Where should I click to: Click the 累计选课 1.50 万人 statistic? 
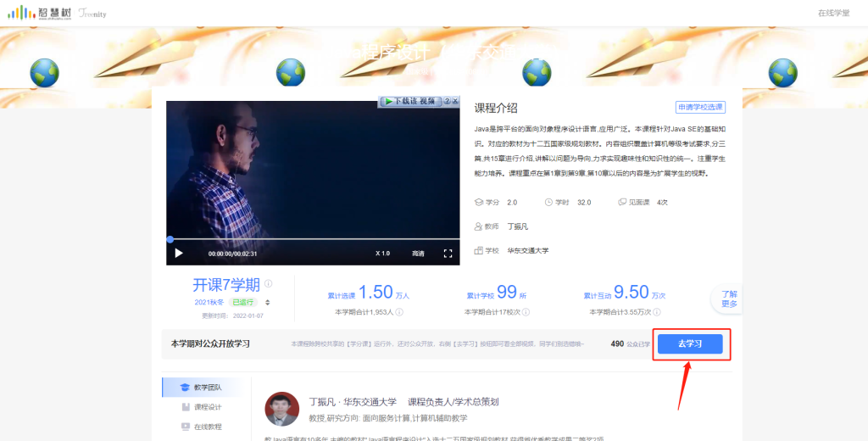(x=368, y=292)
